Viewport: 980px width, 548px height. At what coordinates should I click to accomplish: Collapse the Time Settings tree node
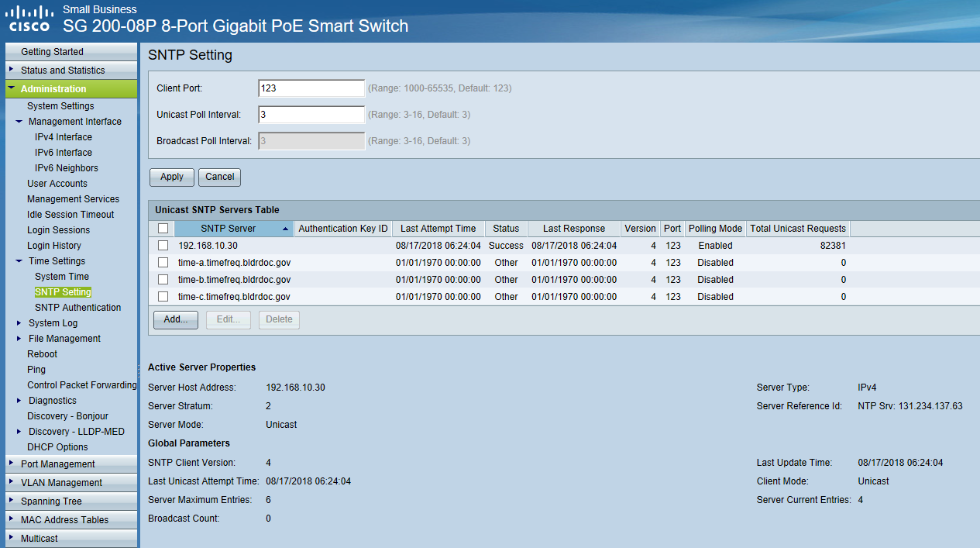(19, 261)
